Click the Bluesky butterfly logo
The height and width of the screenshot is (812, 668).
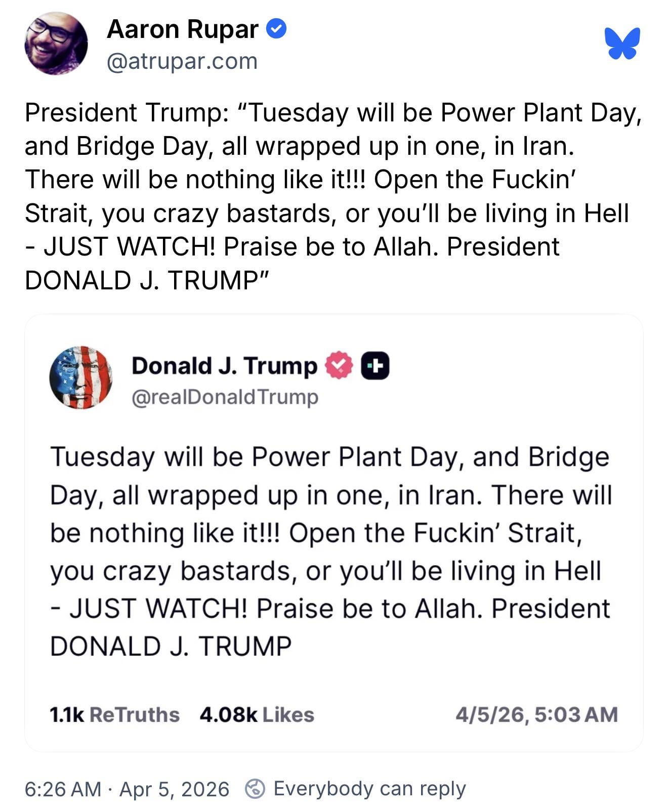pos(622,43)
